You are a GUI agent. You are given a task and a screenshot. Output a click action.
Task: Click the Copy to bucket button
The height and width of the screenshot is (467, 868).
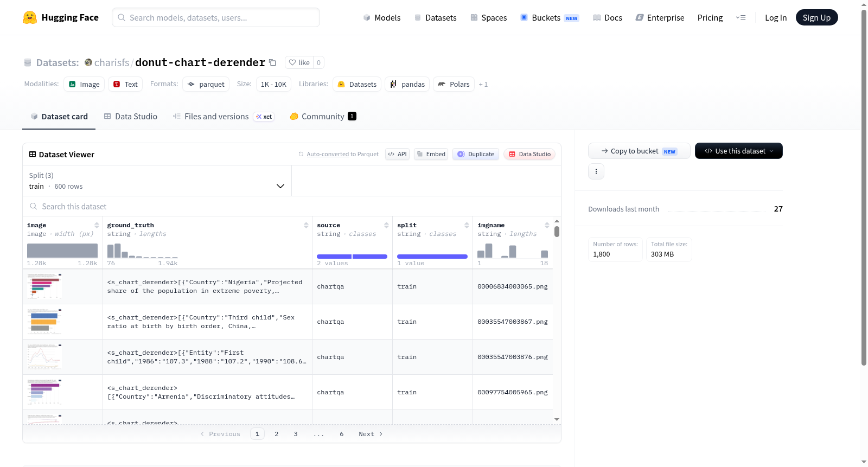click(x=639, y=151)
